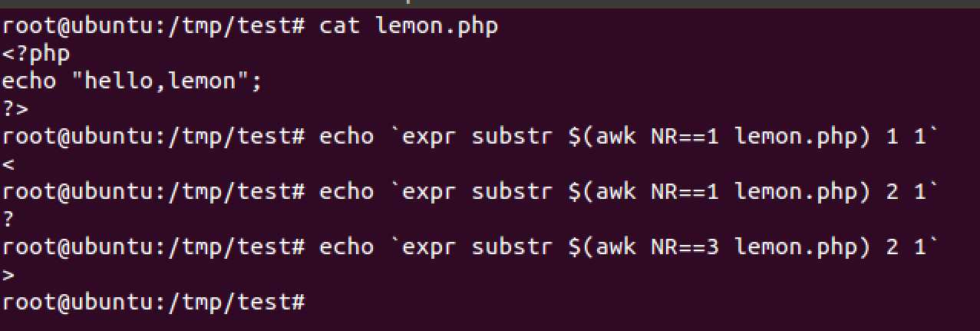This screenshot has height=331, width=980.
Task: Click the lone "<" output character
Action: click(x=8, y=164)
